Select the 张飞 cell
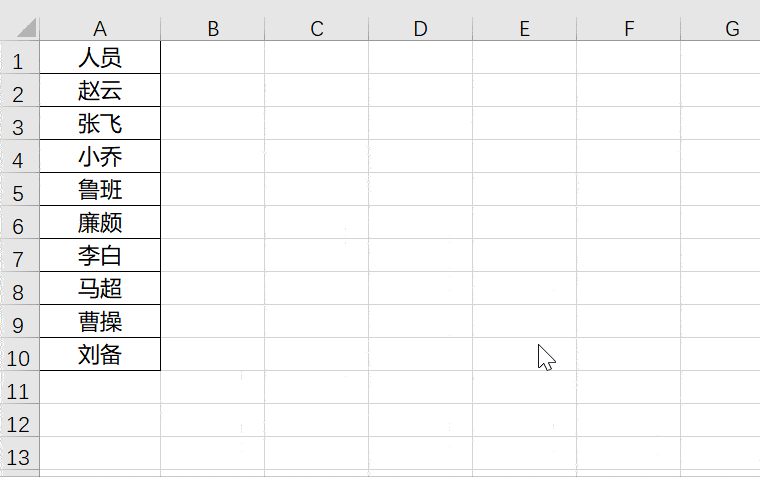The height and width of the screenshot is (477, 760). [100, 124]
